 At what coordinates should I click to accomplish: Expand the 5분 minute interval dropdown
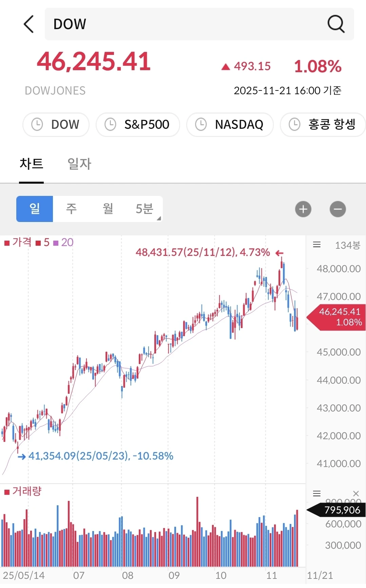click(145, 209)
